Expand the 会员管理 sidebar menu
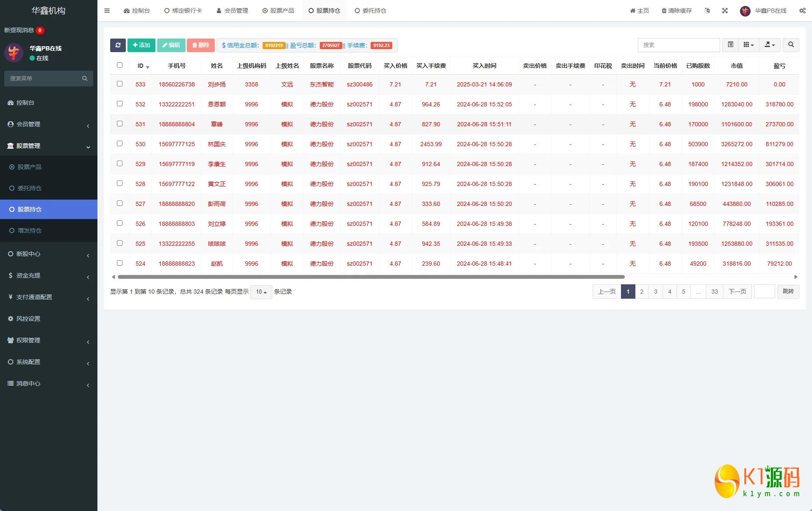 49,124
